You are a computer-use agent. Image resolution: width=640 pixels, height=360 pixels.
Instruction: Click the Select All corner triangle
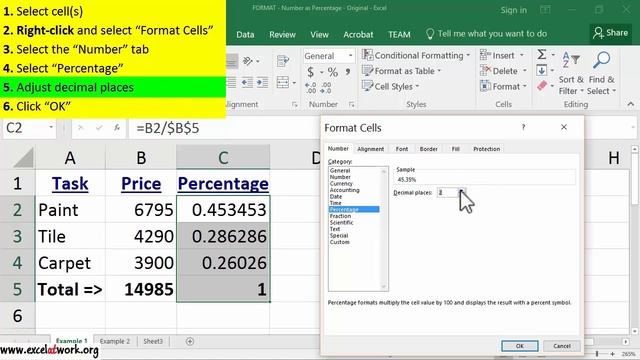(x=24, y=158)
